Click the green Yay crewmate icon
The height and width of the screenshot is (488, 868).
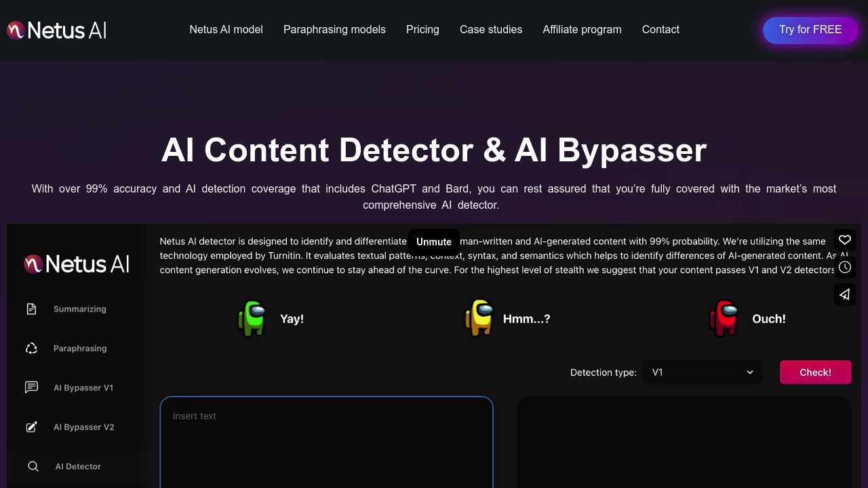252,319
